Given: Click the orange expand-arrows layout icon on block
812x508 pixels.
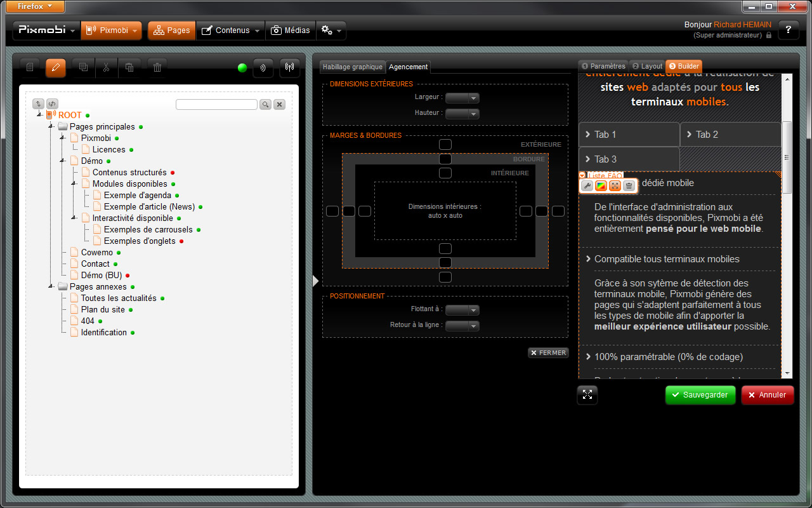Looking at the screenshot, I should tap(615, 185).
